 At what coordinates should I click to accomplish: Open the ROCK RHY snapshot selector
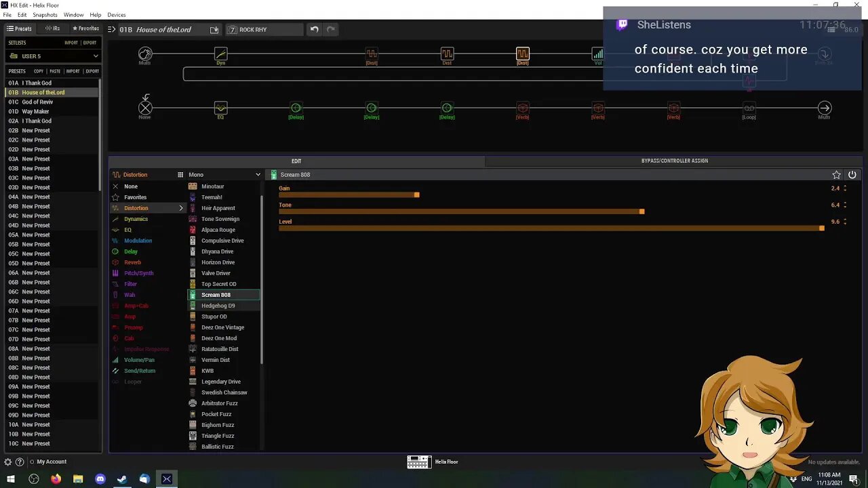coord(264,29)
